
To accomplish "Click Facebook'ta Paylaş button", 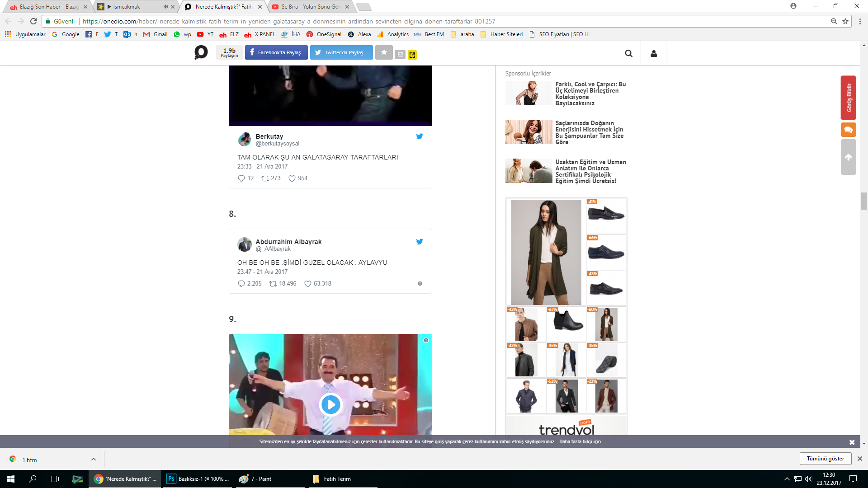I will (276, 52).
